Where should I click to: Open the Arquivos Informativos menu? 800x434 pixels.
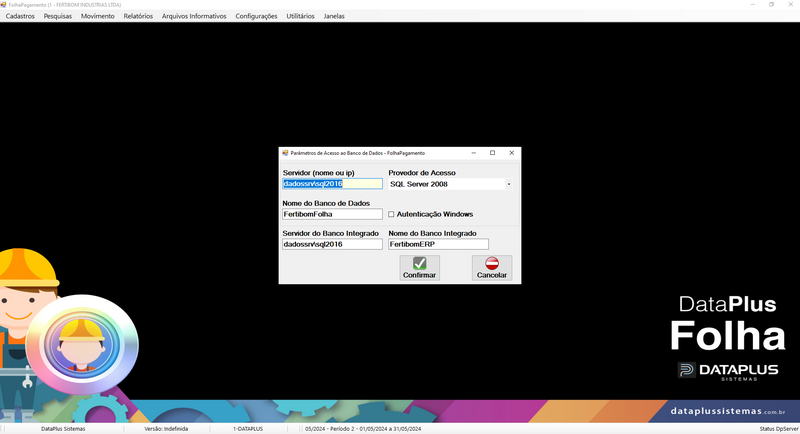click(194, 16)
